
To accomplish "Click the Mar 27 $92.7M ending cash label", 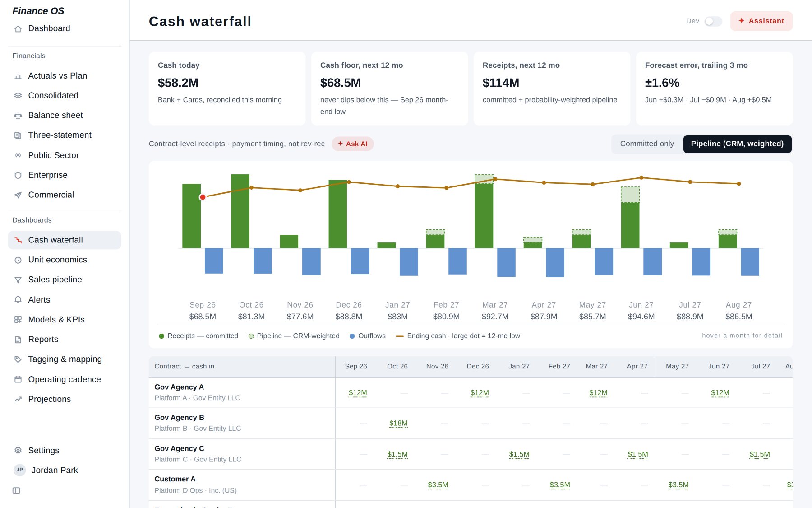I will [x=495, y=317].
